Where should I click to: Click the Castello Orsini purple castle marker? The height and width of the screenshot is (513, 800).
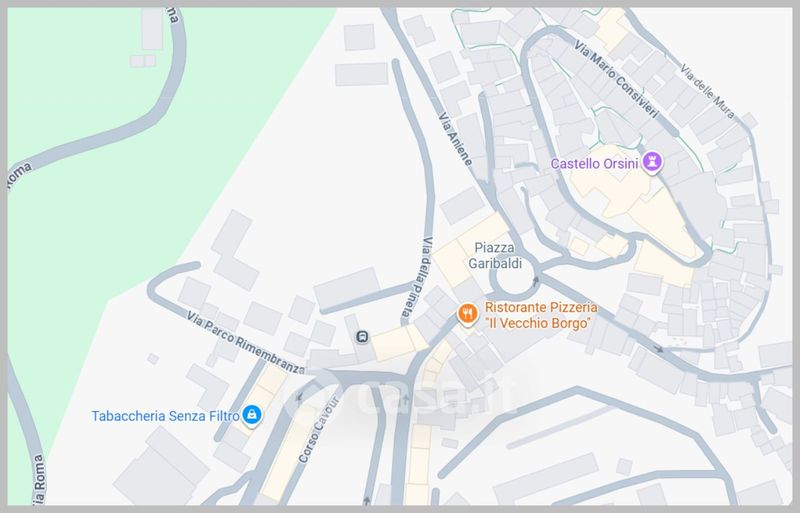coord(652,162)
